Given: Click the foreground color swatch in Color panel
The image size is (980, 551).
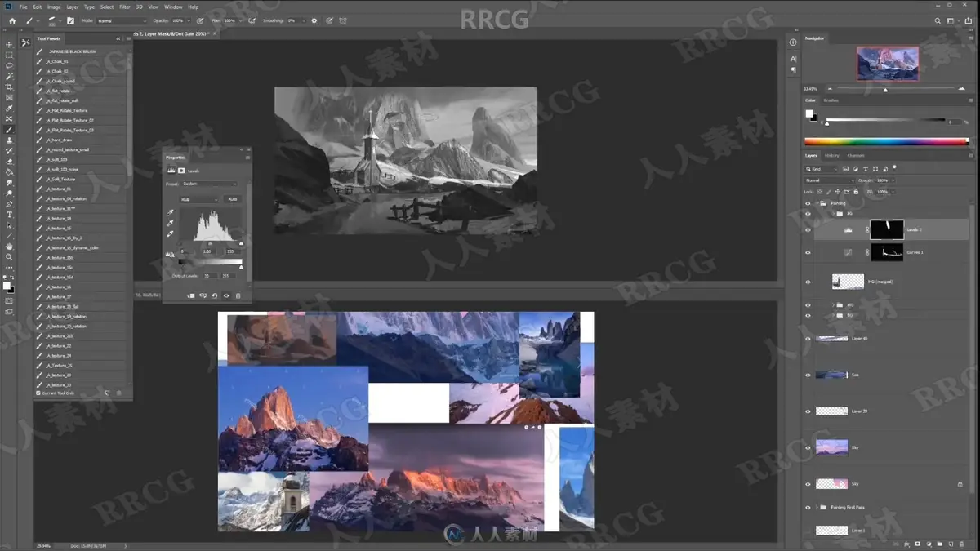Looking at the screenshot, I should (x=808, y=113).
